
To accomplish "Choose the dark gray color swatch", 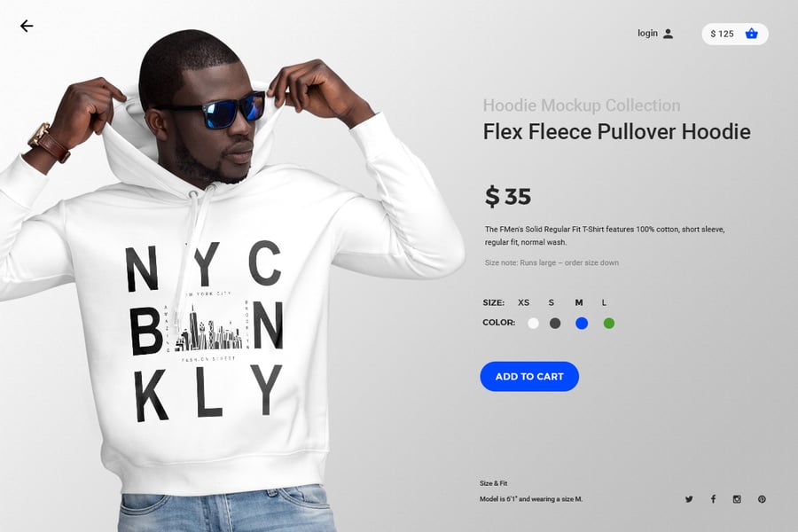I will click(x=555, y=324).
